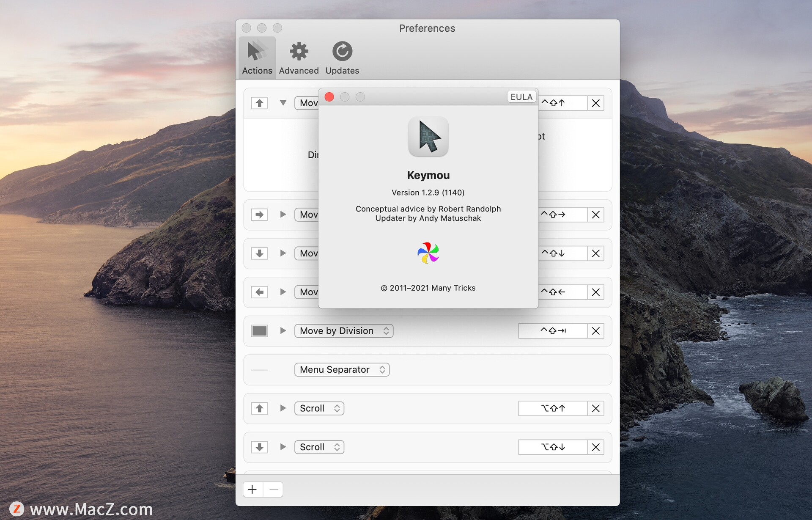Click the scroll-down action icon
This screenshot has width=812, height=520.
tap(259, 447)
